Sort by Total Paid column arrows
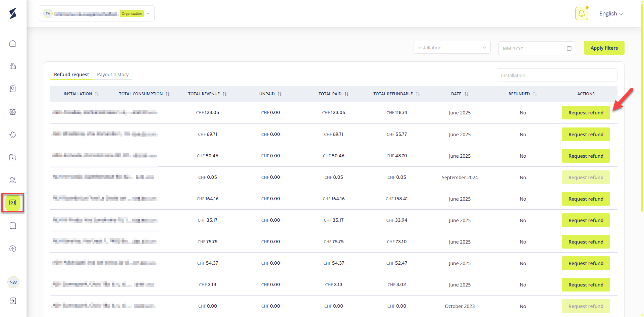Screen dimensions: 644x317 [346, 94]
